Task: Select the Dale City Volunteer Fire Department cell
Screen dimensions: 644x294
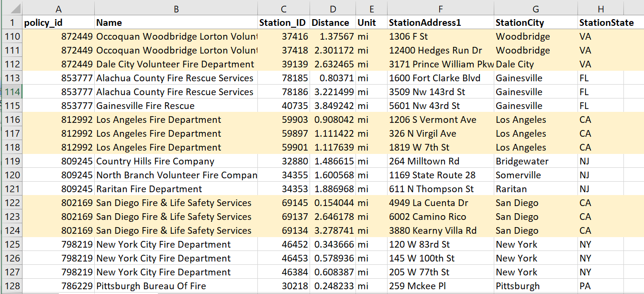Action: pos(176,64)
